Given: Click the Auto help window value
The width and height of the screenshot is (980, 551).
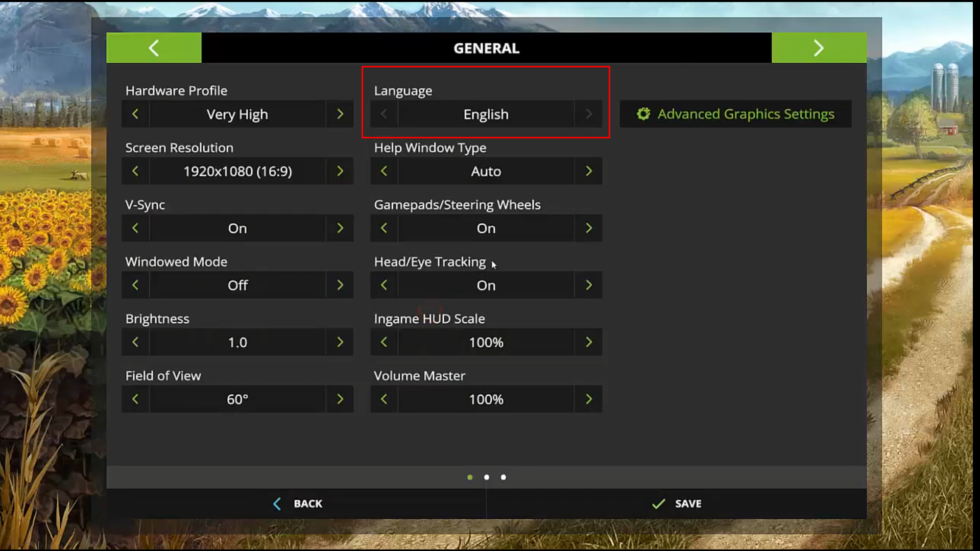Looking at the screenshot, I should pyautogui.click(x=486, y=171).
